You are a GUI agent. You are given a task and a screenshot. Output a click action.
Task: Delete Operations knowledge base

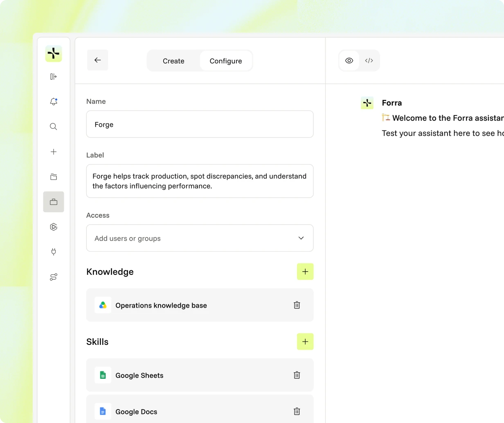pyautogui.click(x=297, y=305)
